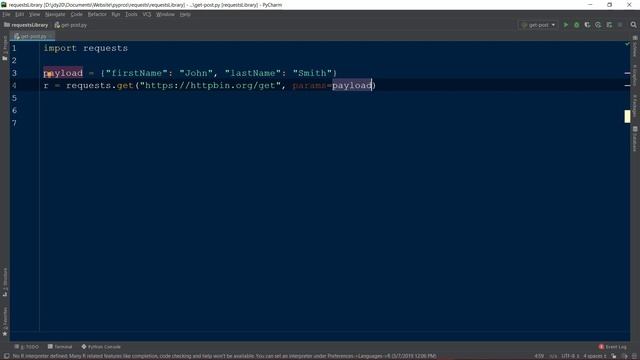The height and width of the screenshot is (360, 640).
Task: Click the "John" string on line 3
Action: [196, 73]
